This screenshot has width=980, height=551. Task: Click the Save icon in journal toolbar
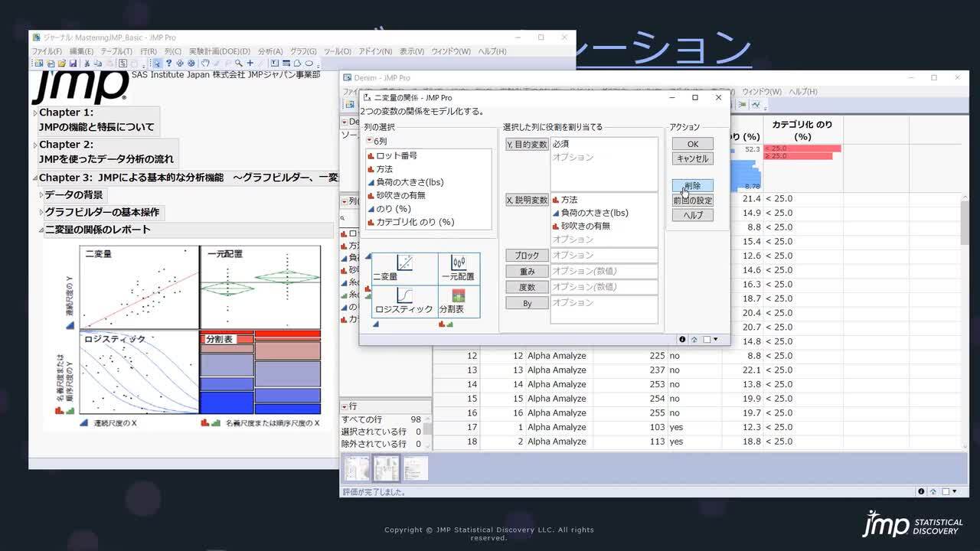point(73,64)
